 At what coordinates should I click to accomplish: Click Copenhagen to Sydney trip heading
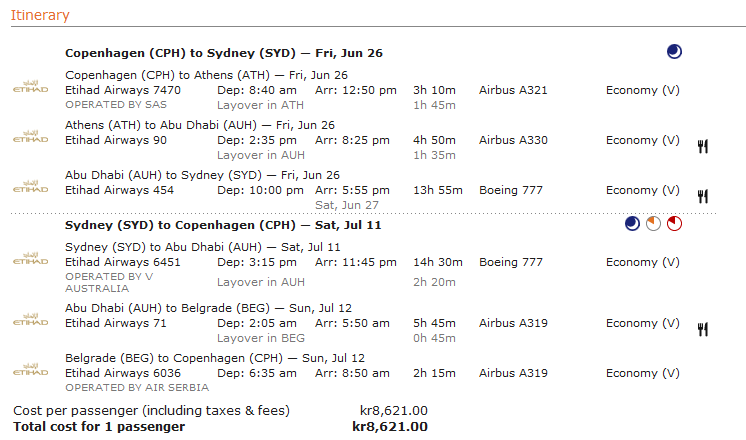(224, 53)
